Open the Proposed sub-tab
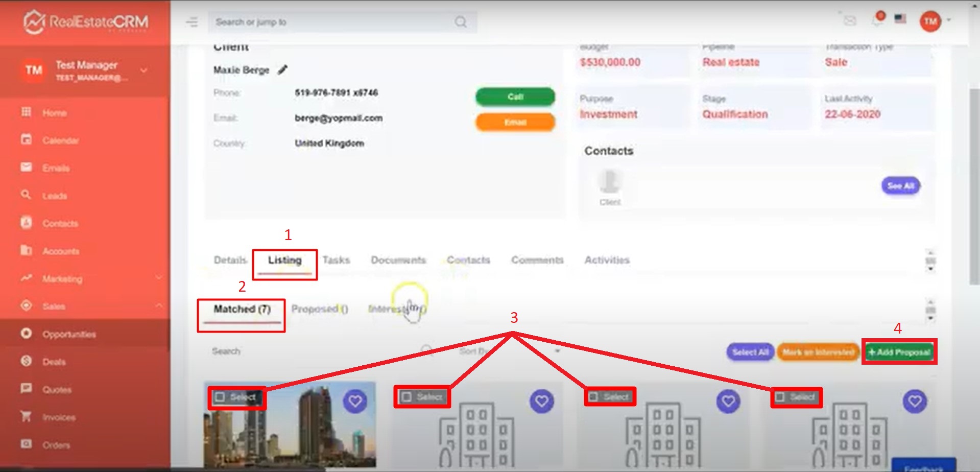980x472 pixels. (x=319, y=309)
